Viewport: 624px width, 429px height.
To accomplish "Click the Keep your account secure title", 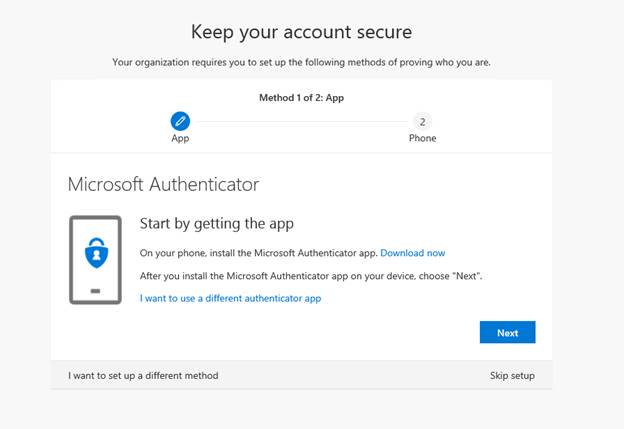I will (x=301, y=32).
